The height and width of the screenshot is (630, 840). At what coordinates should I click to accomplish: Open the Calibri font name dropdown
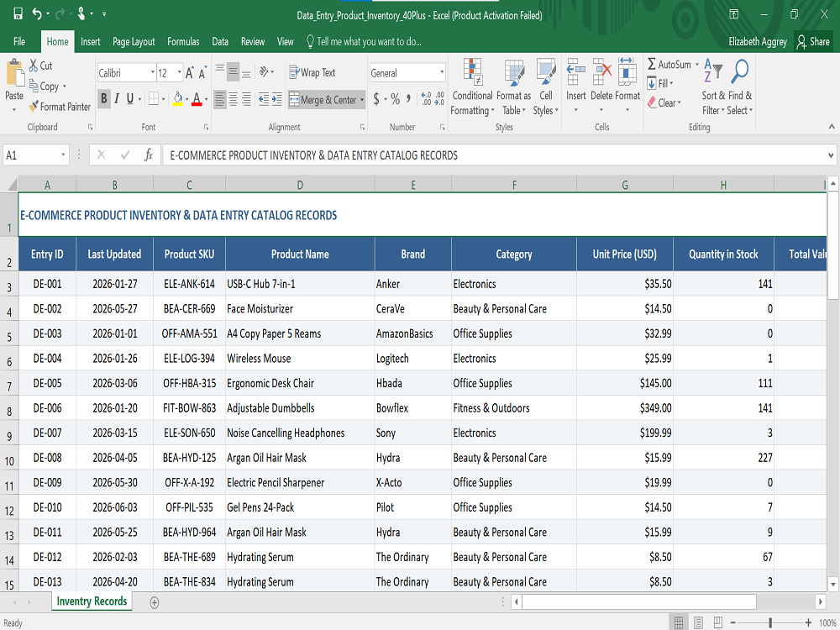(x=153, y=72)
